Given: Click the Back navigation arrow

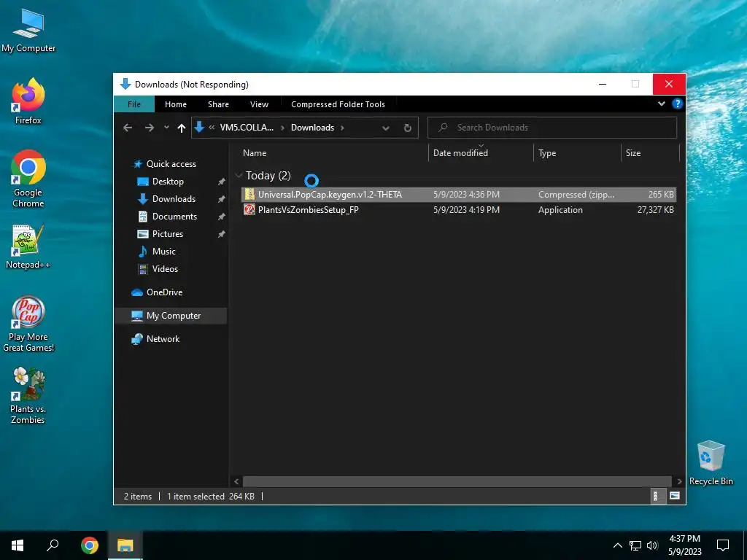Looking at the screenshot, I should tap(128, 128).
